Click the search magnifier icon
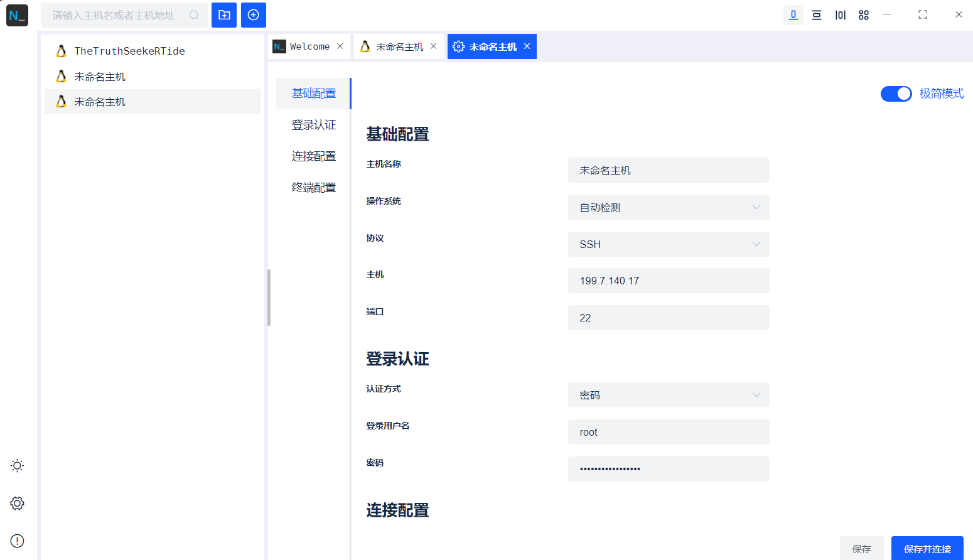973x560 pixels. pos(194,15)
